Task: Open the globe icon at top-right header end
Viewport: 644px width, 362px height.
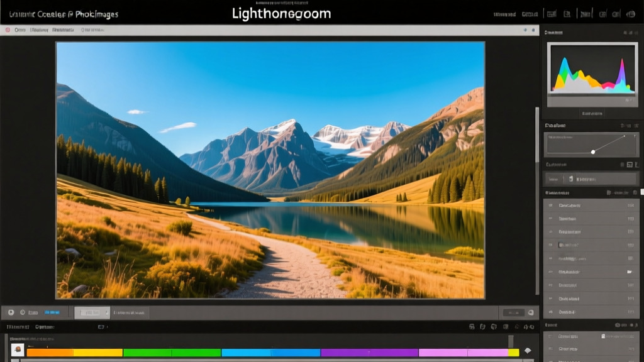Action: 631,14
